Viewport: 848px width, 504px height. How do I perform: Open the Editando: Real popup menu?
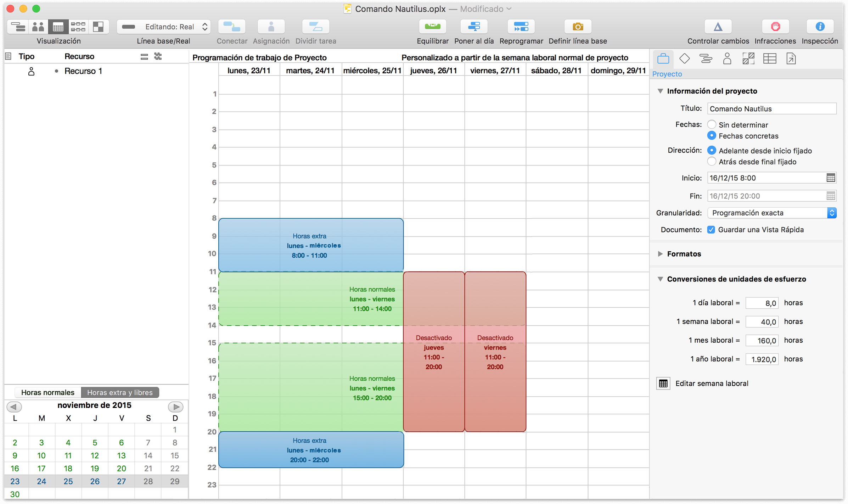164,27
